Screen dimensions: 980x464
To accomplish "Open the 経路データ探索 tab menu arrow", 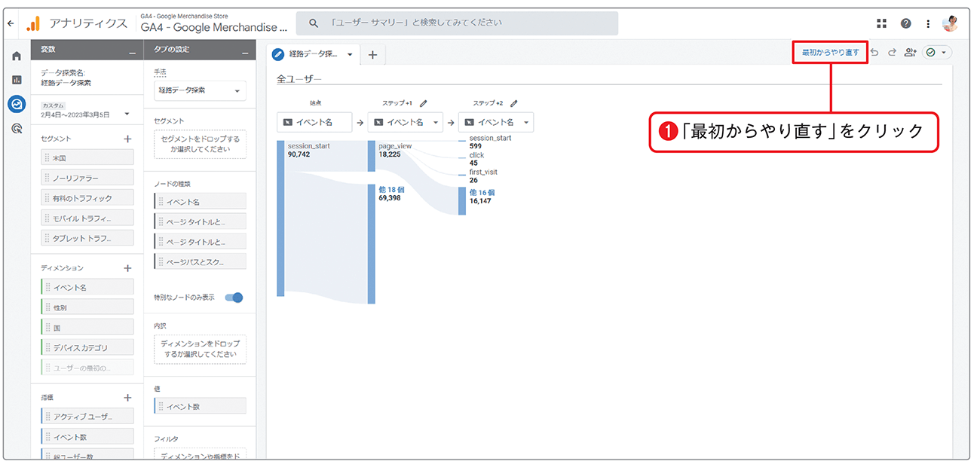I will [350, 54].
